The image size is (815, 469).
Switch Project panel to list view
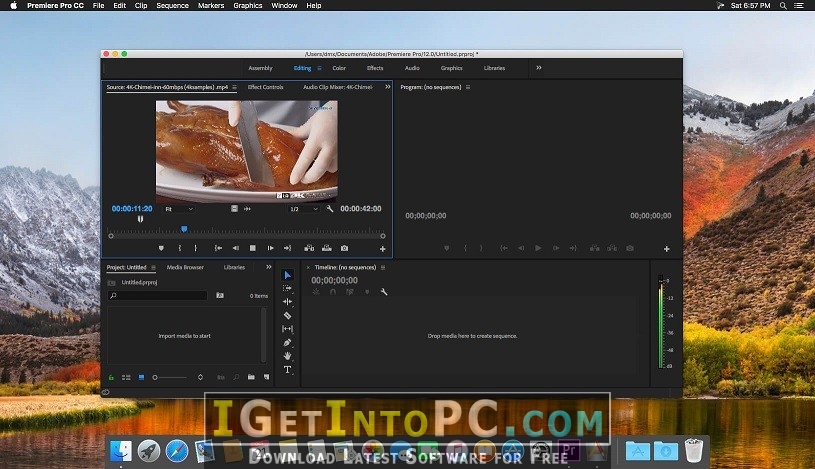126,377
